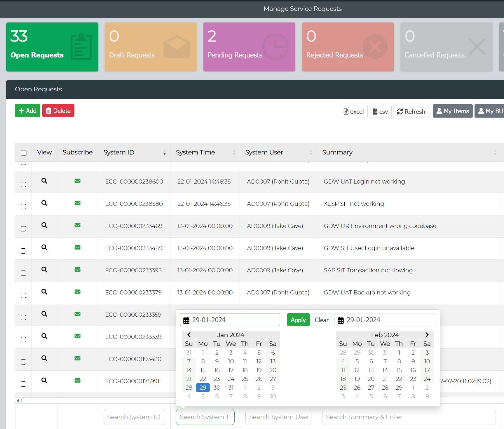504x429 pixels.
Task: Select checkbox for ECO-000000238580
Action: (x=23, y=207)
